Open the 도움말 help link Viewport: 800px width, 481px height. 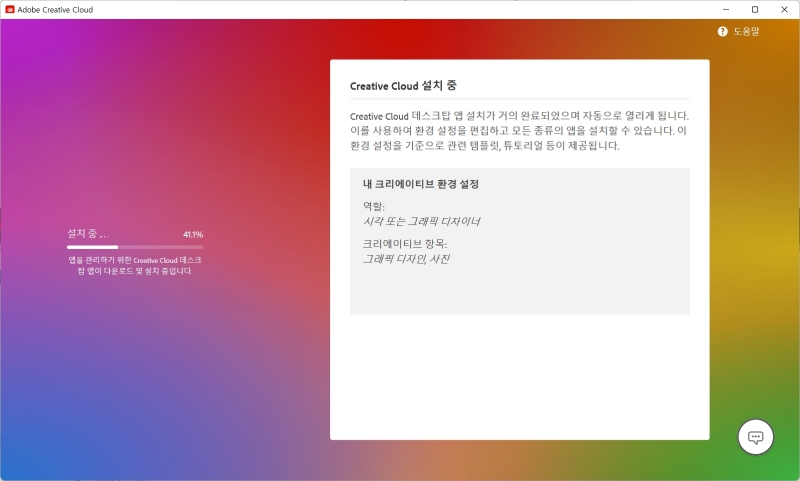[x=746, y=32]
